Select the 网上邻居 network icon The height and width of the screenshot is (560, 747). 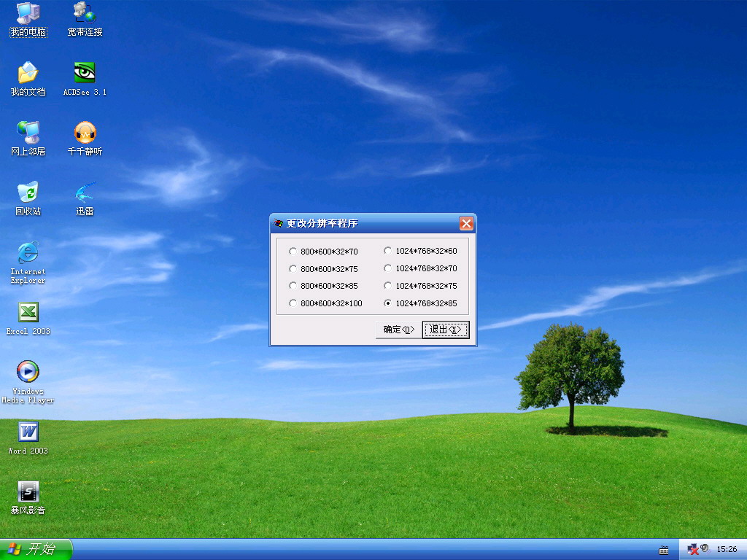[x=28, y=139]
